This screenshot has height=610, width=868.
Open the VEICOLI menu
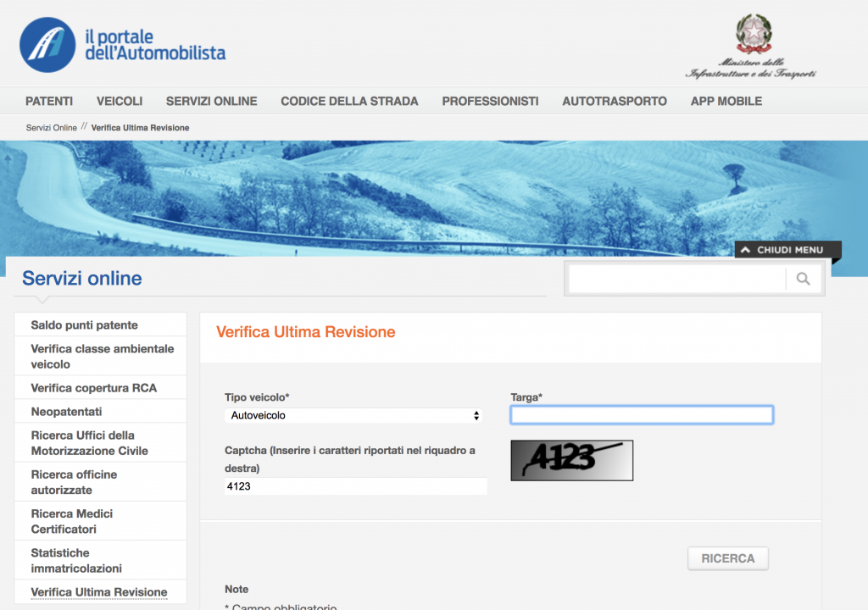pos(120,102)
